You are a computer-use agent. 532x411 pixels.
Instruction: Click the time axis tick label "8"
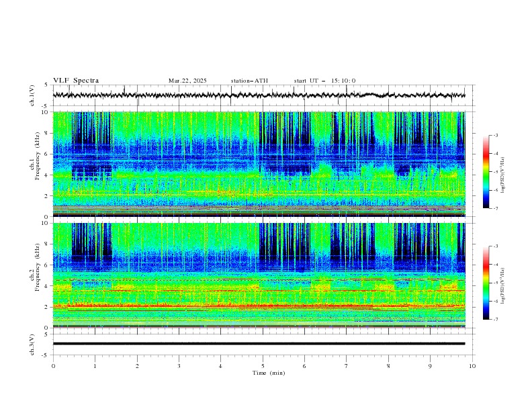(x=388, y=366)
